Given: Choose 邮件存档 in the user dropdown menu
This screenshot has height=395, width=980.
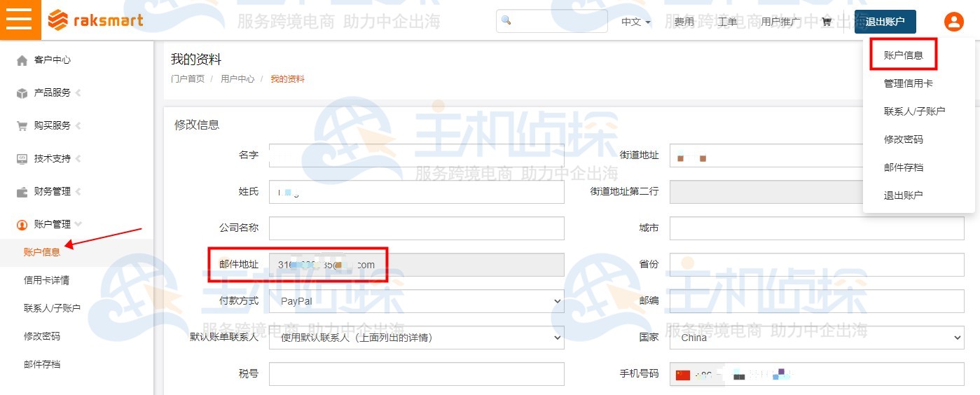Looking at the screenshot, I should click(904, 167).
